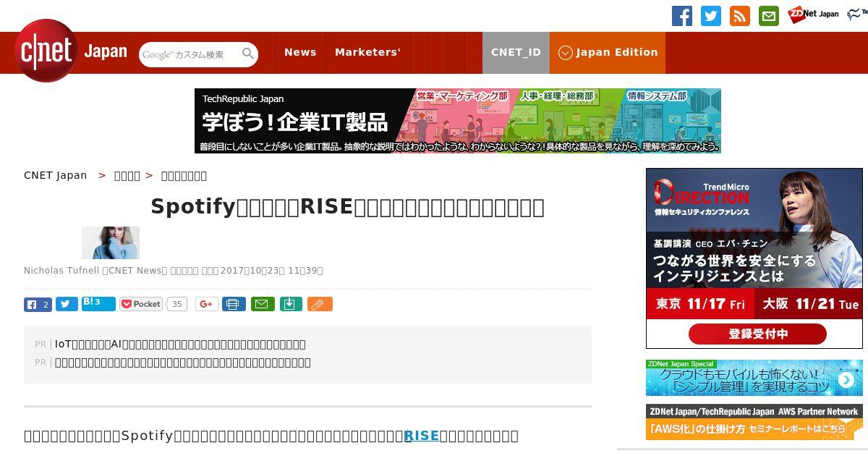Open the second PR link
Viewport: 868px width, 456px height.
183,362
